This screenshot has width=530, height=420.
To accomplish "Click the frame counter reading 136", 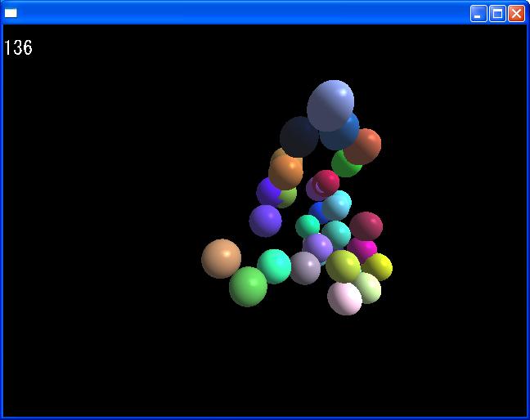I will click(18, 47).
